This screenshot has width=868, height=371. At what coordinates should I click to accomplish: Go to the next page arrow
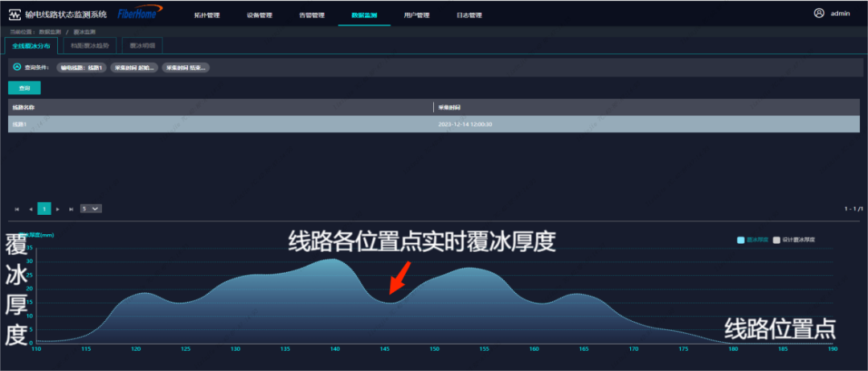tap(58, 209)
